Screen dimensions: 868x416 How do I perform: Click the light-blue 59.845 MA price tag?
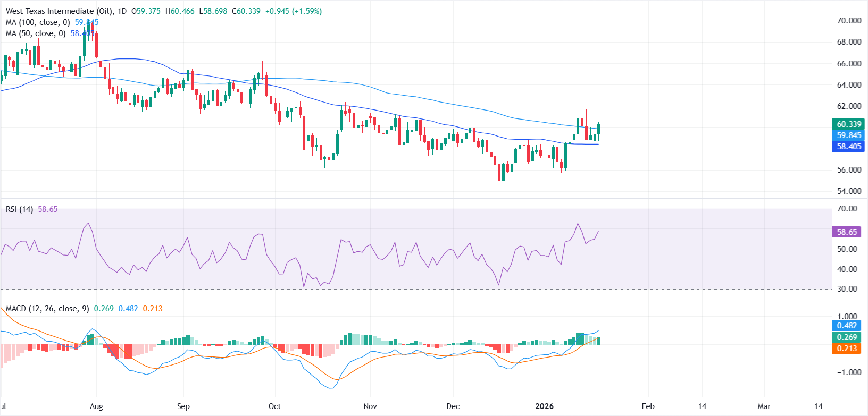click(848, 135)
